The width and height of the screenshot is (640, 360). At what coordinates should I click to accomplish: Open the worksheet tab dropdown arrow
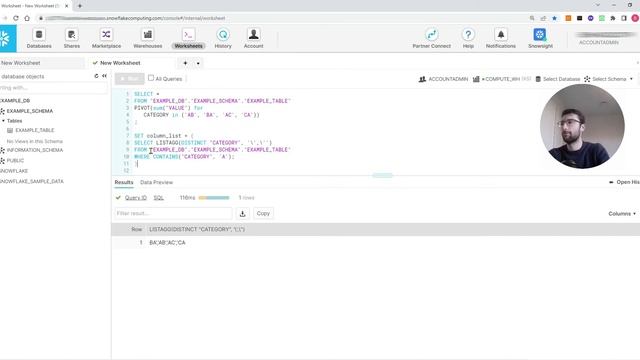[198, 63]
